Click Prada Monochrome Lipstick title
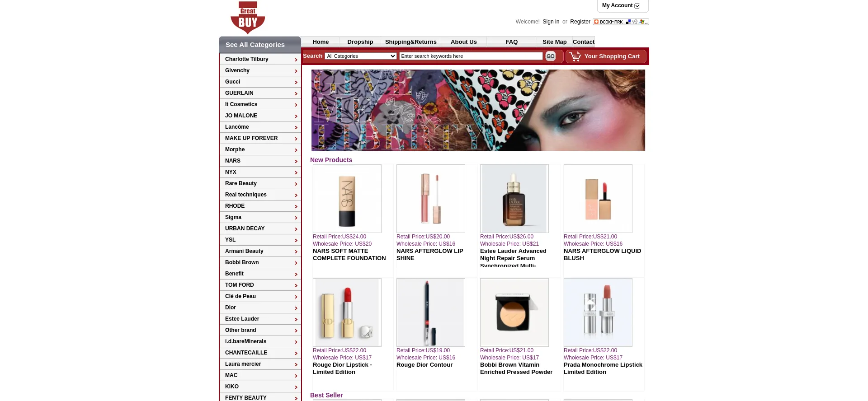Viewport: 868px width, 401px height. tap(603, 368)
